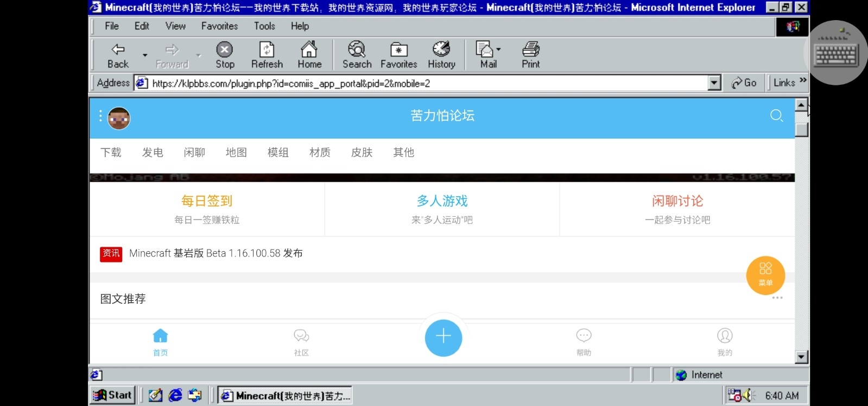This screenshot has width=868, height=406.
Task: Refresh the current page
Action: tap(267, 55)
